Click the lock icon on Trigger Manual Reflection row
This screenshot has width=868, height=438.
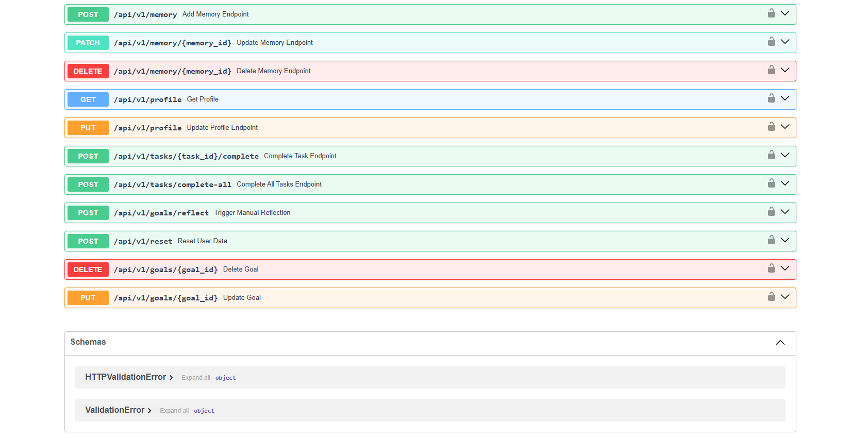[x=772, y=211]
